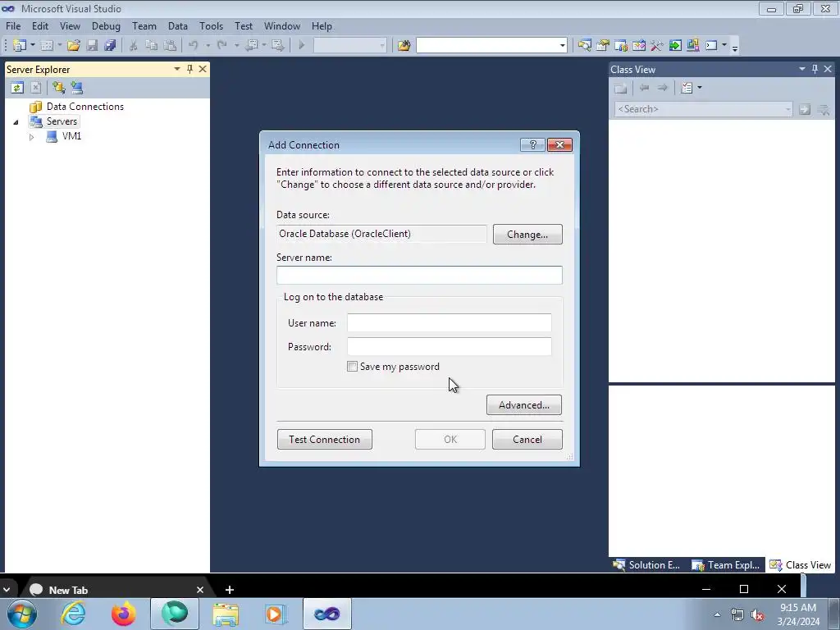Click the Connect to Server icon
840x630 pixels.
(x=76, y=88)
